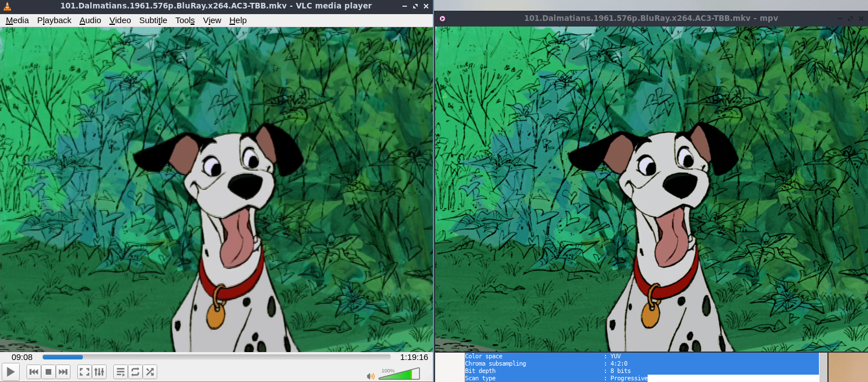868x382 pixels.
Task: Click the elapsed time 09:08
Action: tap(22, 357)
